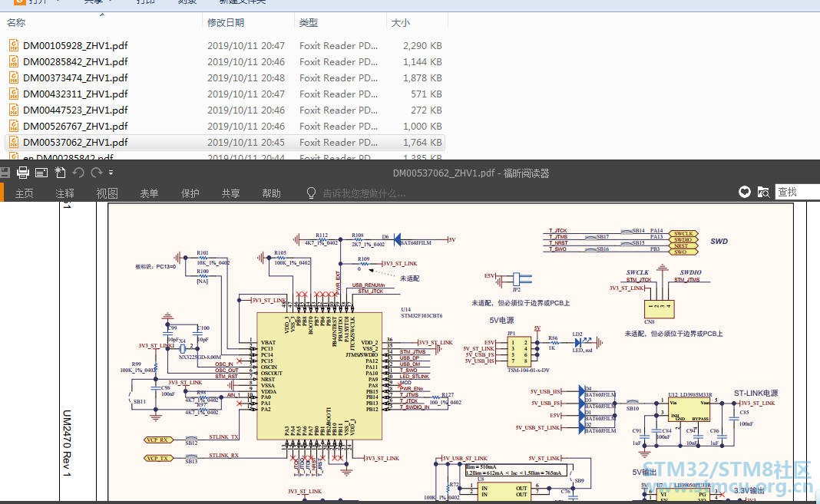820x504 pixels.
Task: Click the UM2470 Rev 1 page margin text
Action: (x=67, y=443)
